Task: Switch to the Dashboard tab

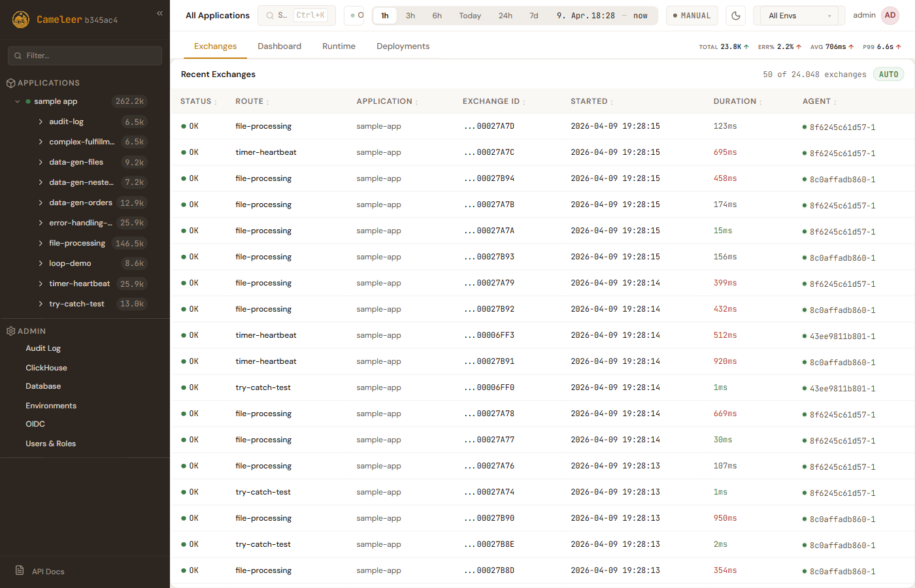Action: coord(279,46)
